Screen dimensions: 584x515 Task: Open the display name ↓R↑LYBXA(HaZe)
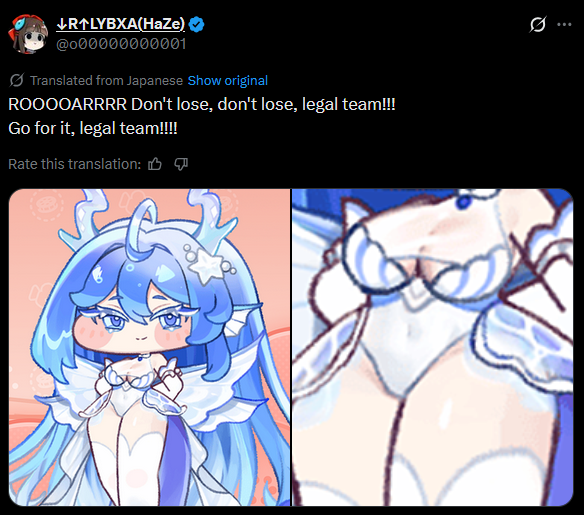120,24
